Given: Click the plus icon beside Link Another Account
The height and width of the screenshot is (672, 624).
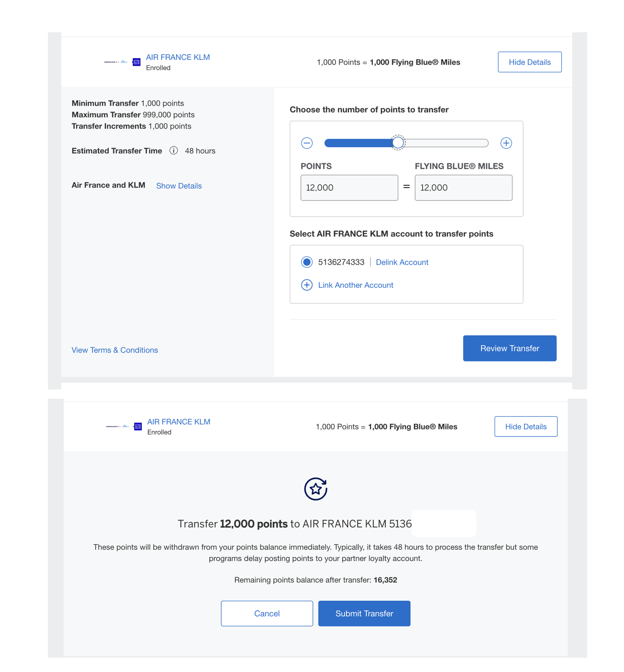Looking at the screenshot, I should 307,285.
